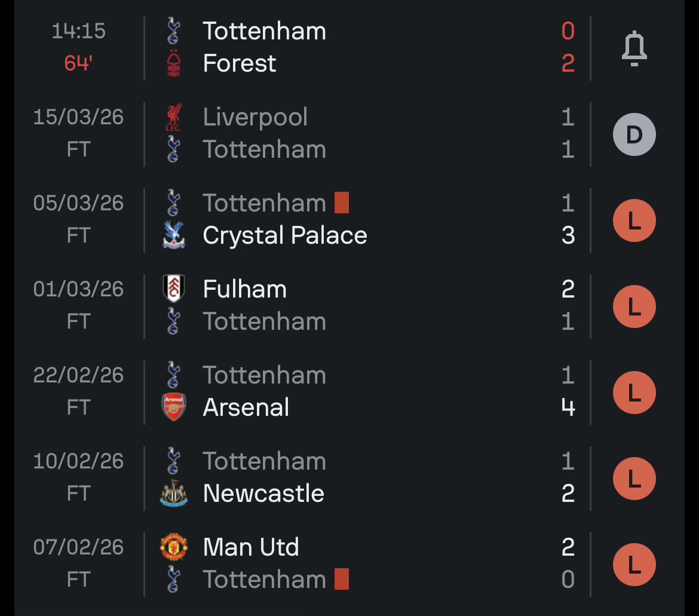Click Tottenham crest in the live match

click(x=174, y=31)
